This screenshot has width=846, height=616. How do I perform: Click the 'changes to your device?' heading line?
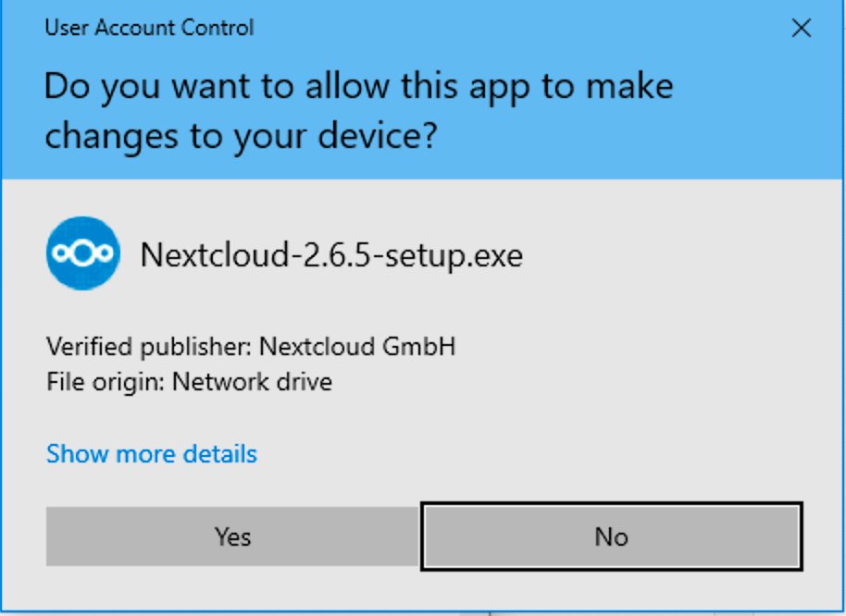point(241,136)
